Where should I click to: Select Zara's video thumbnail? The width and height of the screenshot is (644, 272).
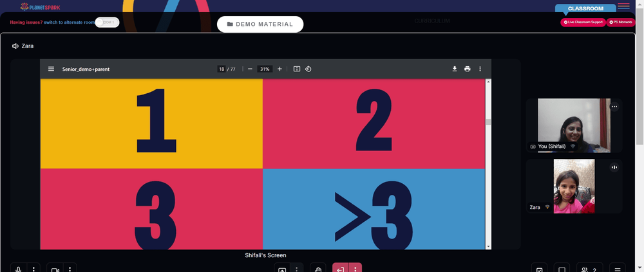574,186
